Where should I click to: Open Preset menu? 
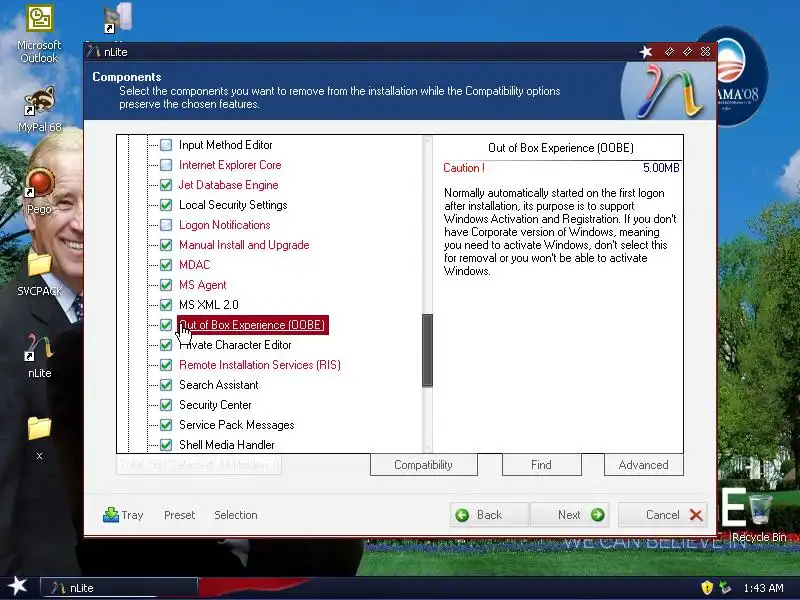pyautogui.click(x=180, y=515)
